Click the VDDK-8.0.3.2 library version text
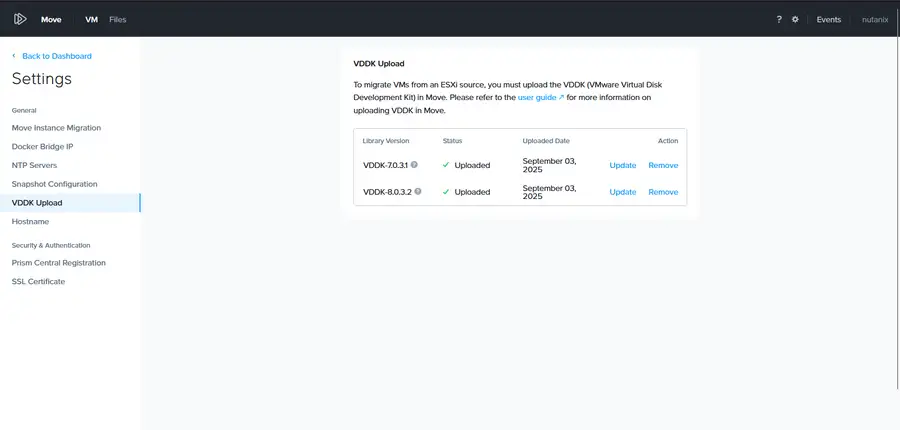The height and width of the screenshot is (430, 900). coord(387,192)
